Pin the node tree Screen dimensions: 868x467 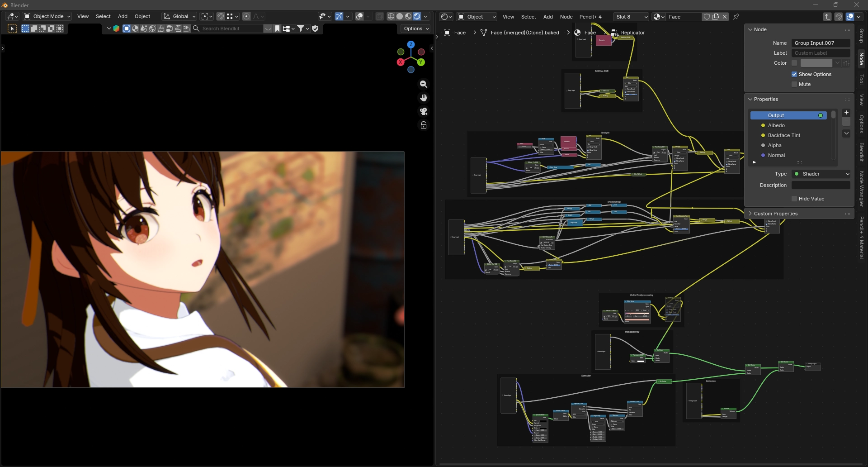tap(736, 17)
